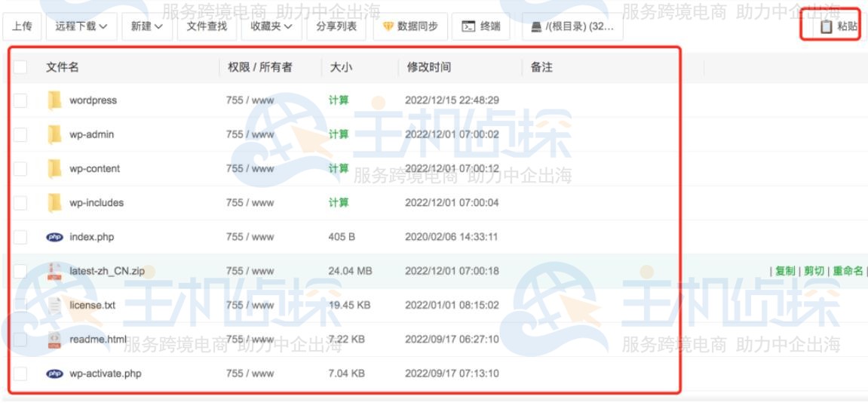
Task: Open the 收藏夹 dropdown
Action: [x=271, y=26]
